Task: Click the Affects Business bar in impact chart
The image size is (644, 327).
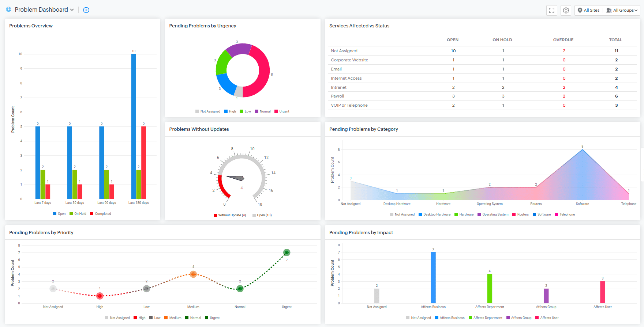Action: click(433, 278)
